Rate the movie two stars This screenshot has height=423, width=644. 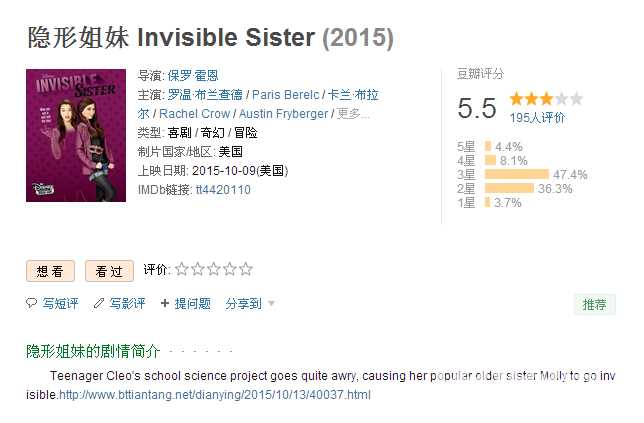click(x=198, y=269)
